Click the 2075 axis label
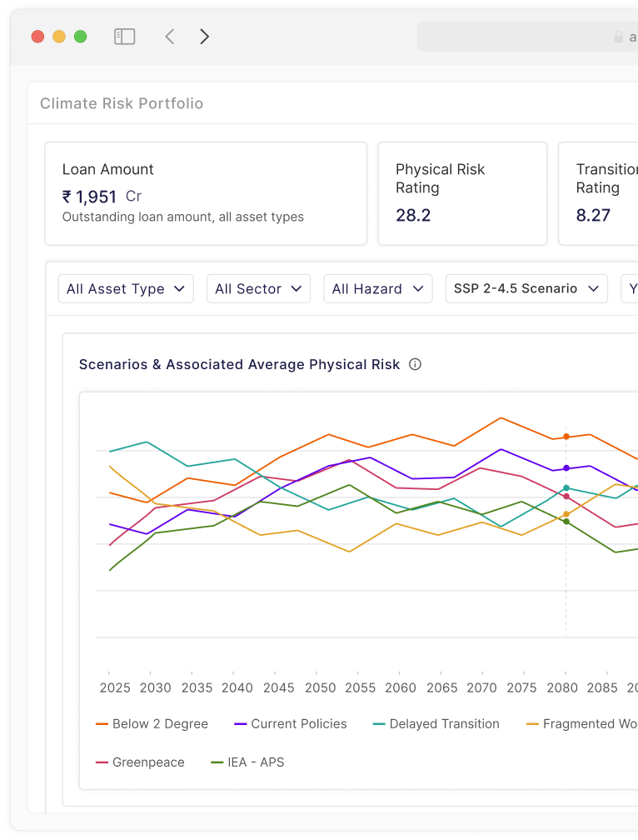Viewport: 638px width, 840px height. coord(522,687)
